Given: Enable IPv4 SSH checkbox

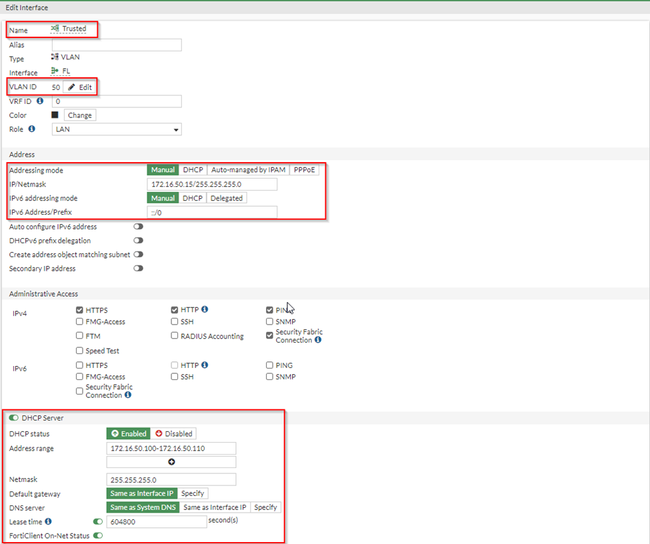Looking at the screenshot, I should click(x=175, y=321).
